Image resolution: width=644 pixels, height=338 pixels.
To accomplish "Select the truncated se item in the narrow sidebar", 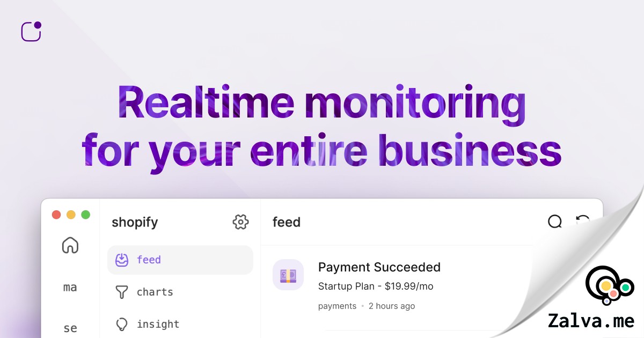I will (70, 328).
